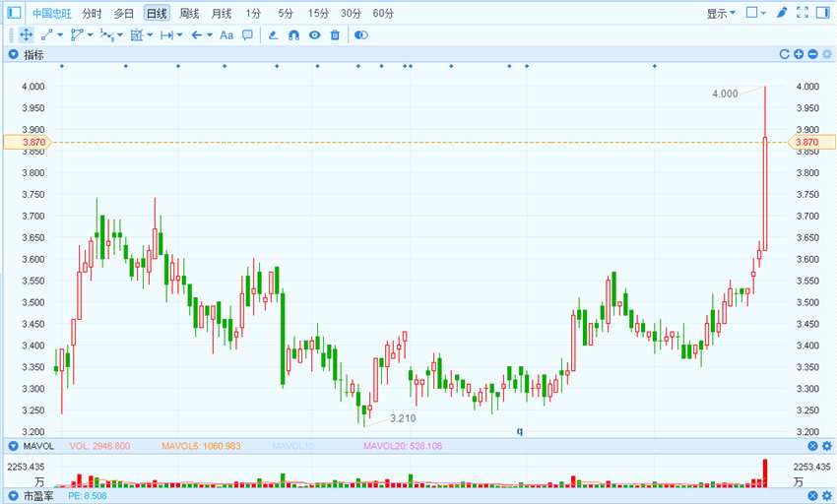Close the 市盈率 panel
Image resolution: width=837 pixels, height=504 pixels.
pos(812,496)
